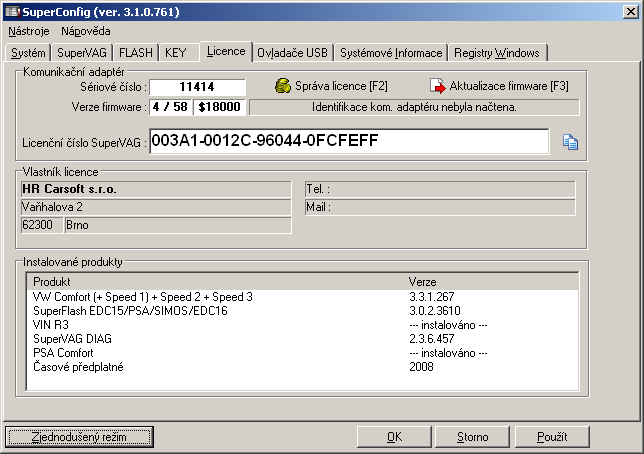The image size is (644, 454).
Task: Open the Systémové Informace tab
Action: (x=391, y=53)
